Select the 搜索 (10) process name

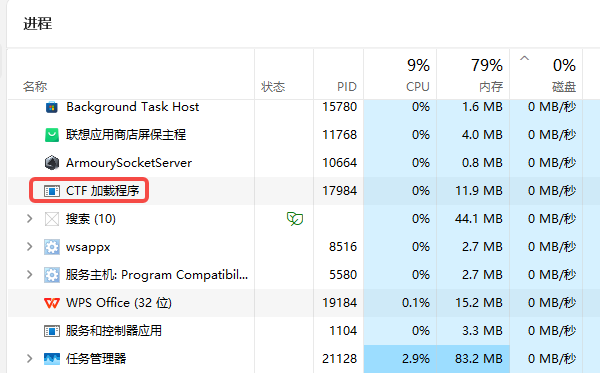[x=91, y=219]
